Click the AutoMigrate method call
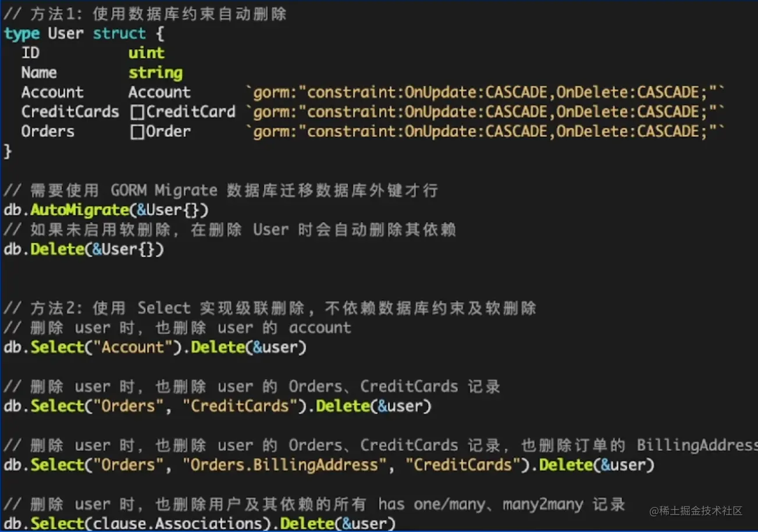The width and height of the screenshot is (758, 532). [79, 210]
